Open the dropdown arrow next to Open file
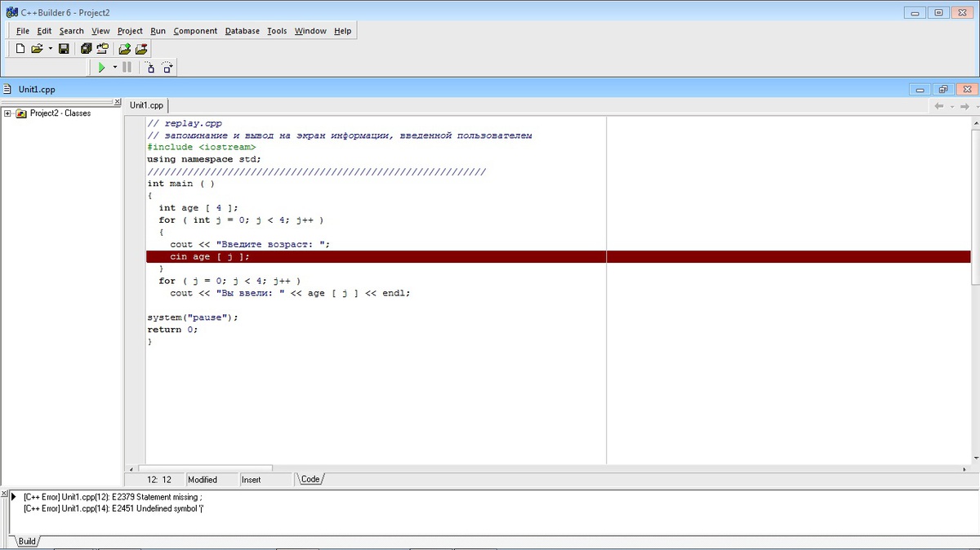980x550 pixels. 50,49
